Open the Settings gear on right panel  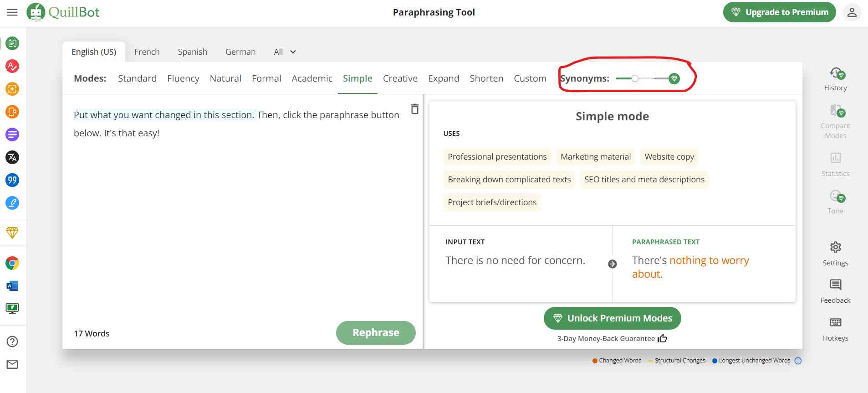[835, 253]
